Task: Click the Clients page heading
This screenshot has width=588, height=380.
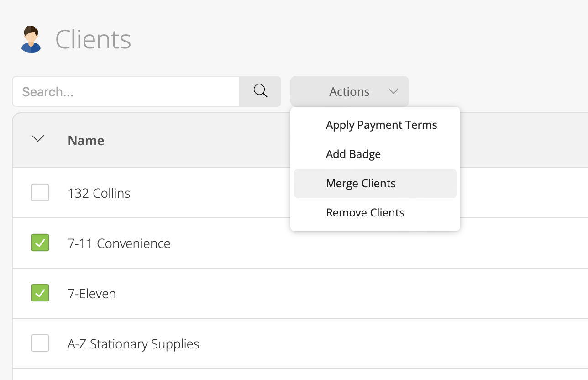Action: point(93,39)
